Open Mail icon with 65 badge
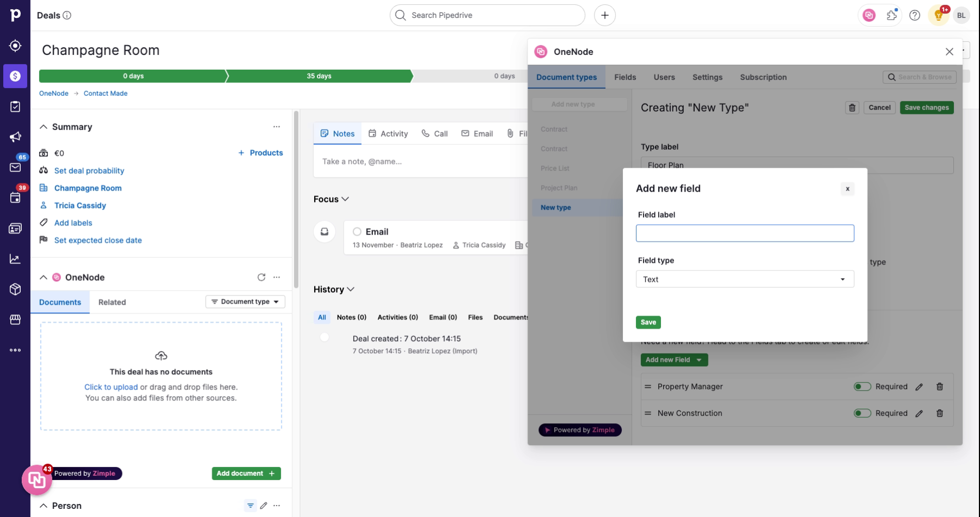Screen dimensions: 980x517 (15, 167)
